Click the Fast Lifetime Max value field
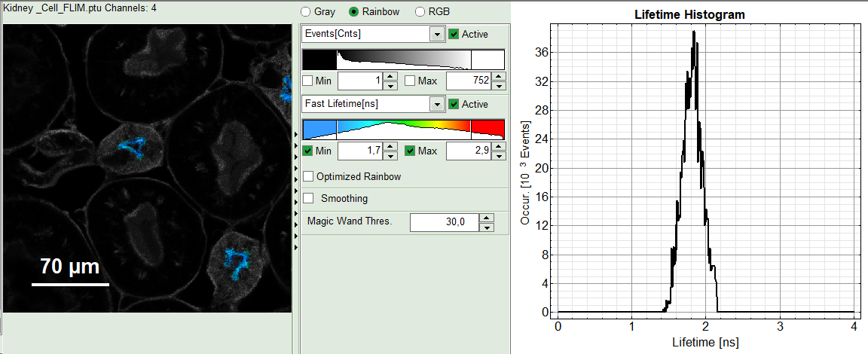The height and width of the screenshot is (354, 868). click(x=468, y=151)
